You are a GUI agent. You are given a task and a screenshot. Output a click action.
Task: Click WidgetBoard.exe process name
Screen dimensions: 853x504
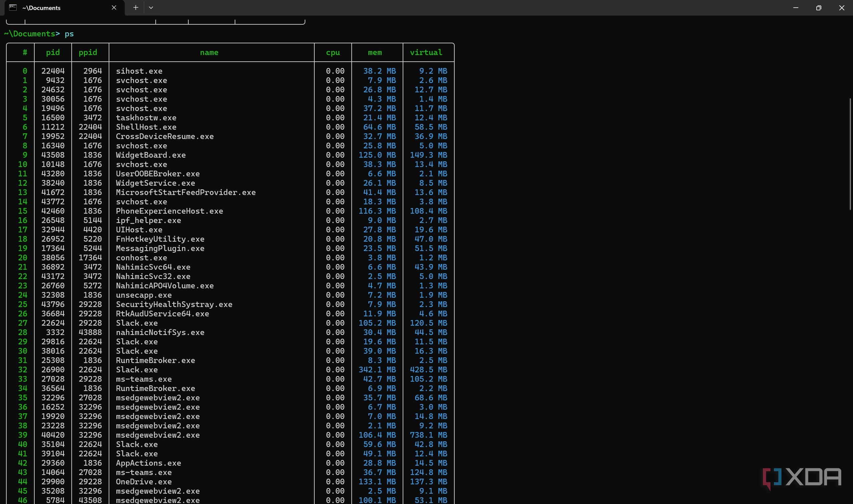tap(151, 155)
